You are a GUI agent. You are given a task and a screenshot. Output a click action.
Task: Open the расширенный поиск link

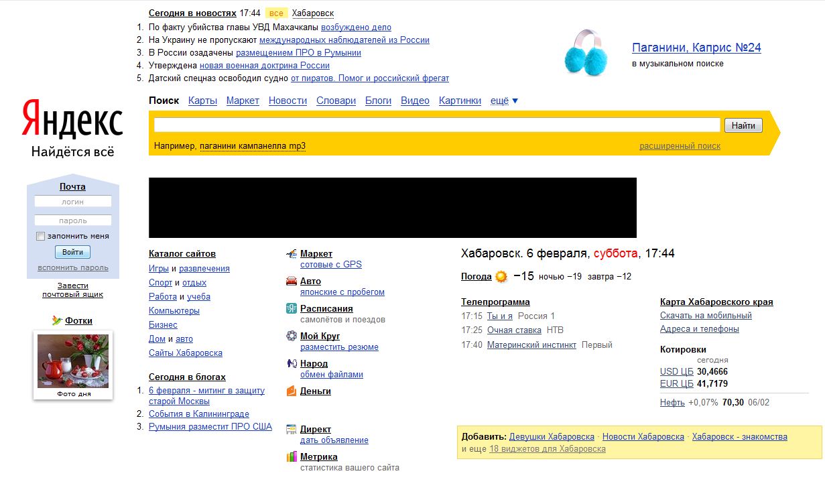tap(680, 146)
